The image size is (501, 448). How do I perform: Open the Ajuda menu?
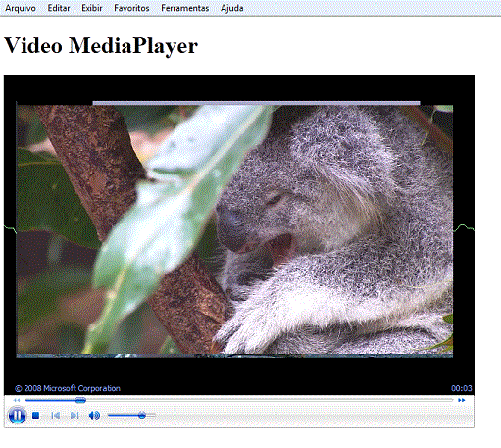(x=232, y=8)
